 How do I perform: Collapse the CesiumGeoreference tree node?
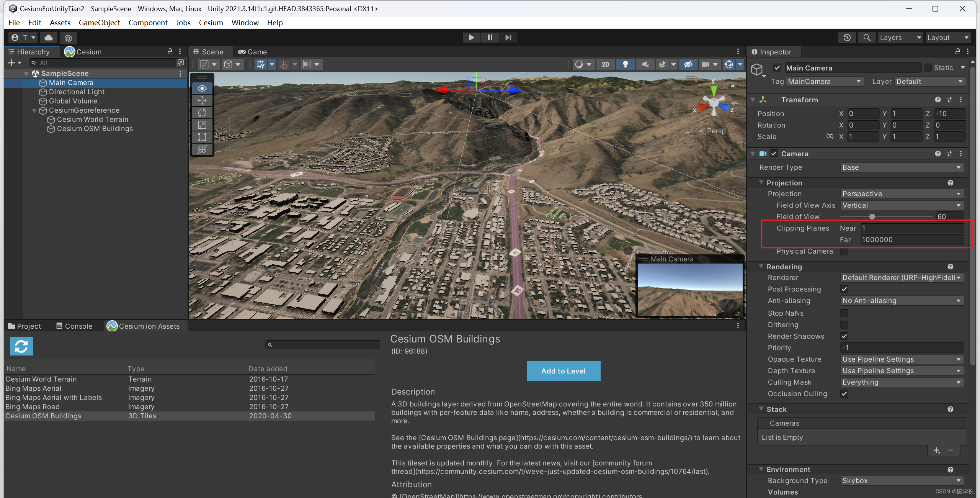pos(34,110)
